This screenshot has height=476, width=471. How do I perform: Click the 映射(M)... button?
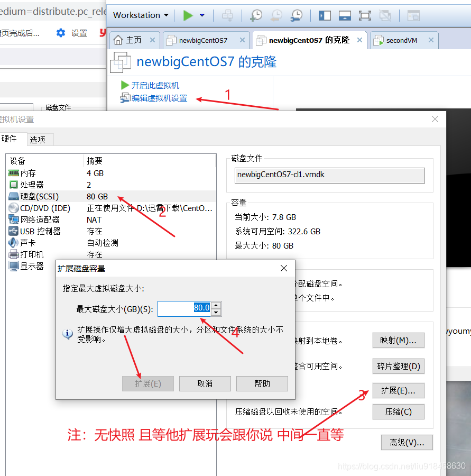tap(398, 340)
